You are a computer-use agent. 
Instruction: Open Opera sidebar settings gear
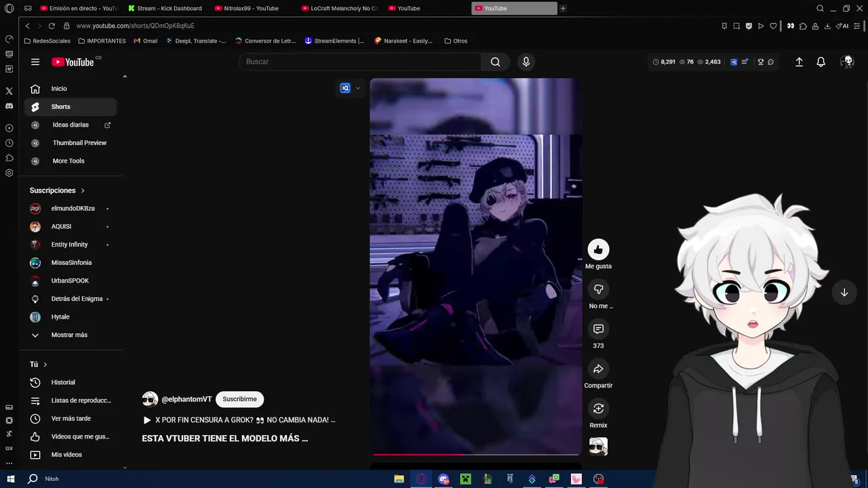coord(9,173)
